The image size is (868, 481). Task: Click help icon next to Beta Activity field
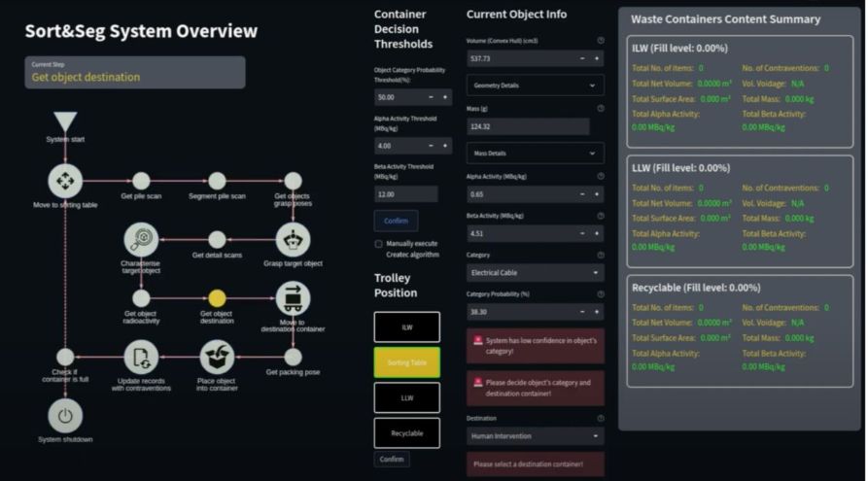[x=601, y=216]
